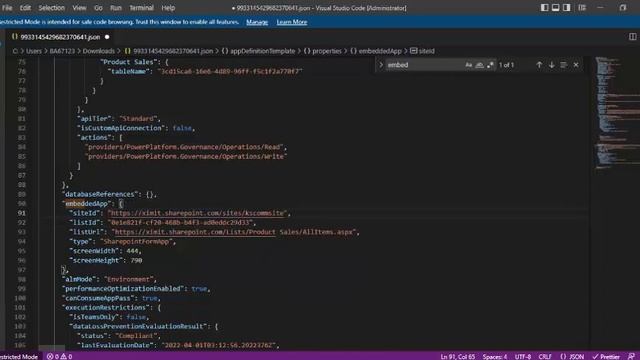Click the siteId sharepoint URL on line 91
This screenshot has width=640, height=360.
point(198,213)
